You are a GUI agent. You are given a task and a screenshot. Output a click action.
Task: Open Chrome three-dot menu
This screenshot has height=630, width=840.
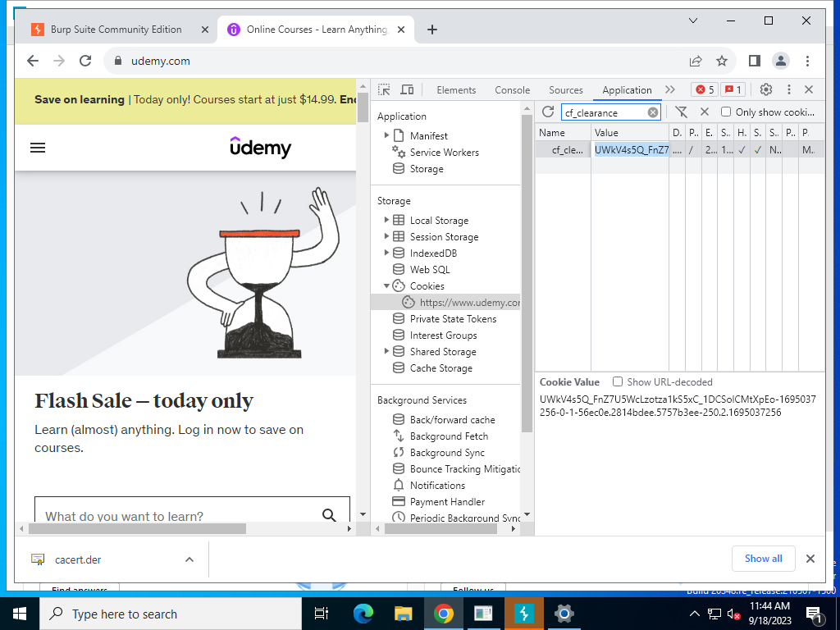point(807,61)
